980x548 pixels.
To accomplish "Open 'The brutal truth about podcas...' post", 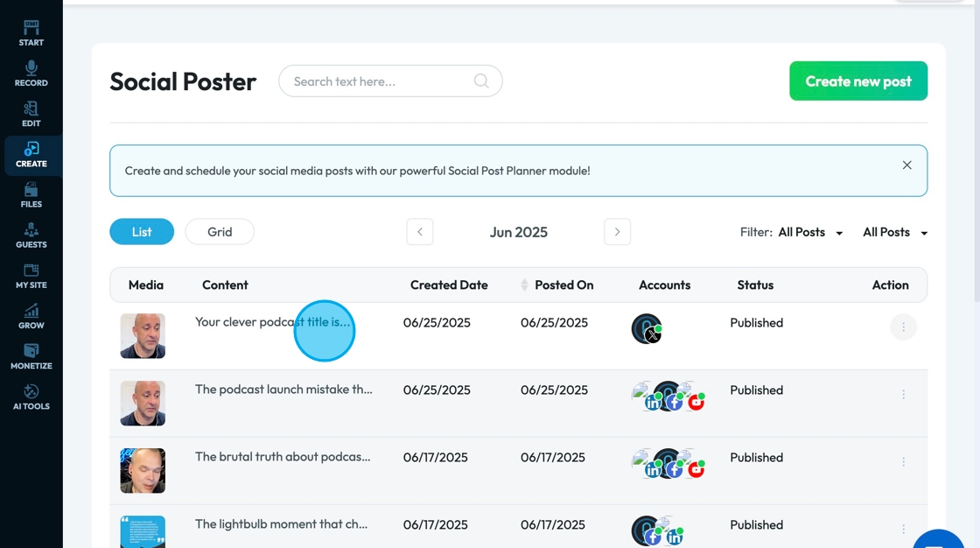I will click(283, 457).
